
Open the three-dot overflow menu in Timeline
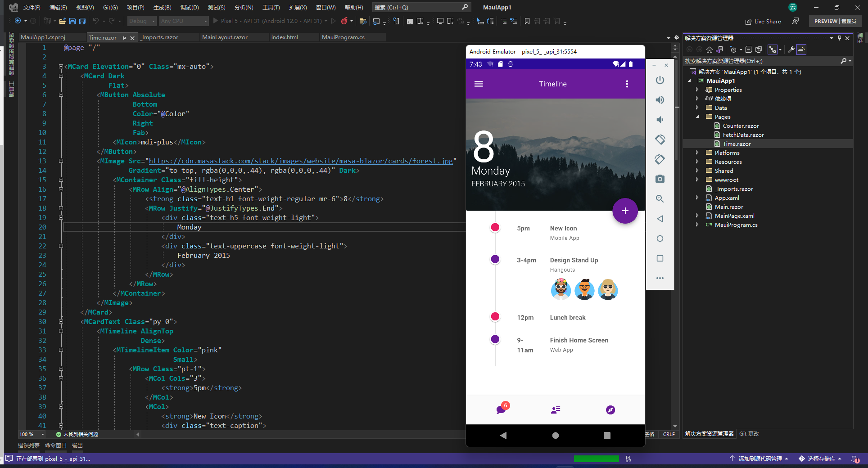pos(627,84)
